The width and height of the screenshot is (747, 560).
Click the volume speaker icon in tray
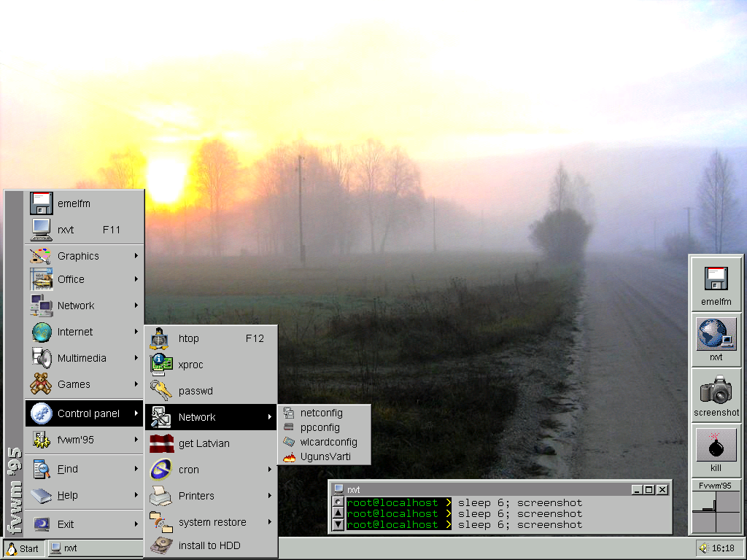click(704, 548)
